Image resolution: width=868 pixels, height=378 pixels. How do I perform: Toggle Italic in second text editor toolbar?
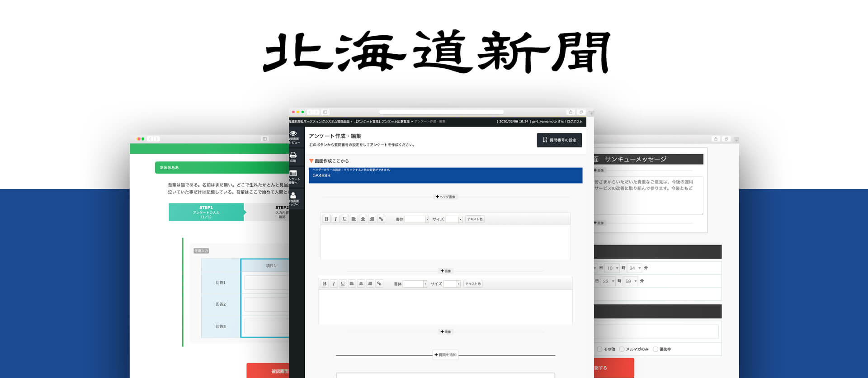coord(334,283)
